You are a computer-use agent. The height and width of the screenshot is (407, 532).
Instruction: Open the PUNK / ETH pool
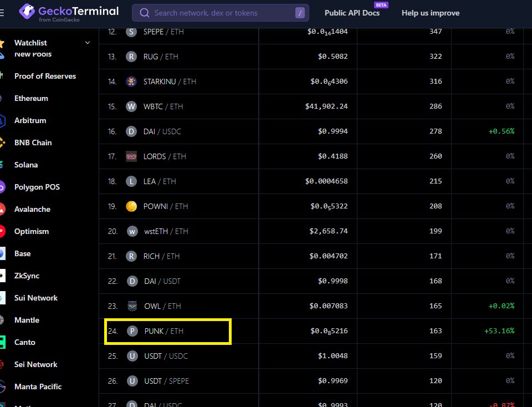point(164,331)
